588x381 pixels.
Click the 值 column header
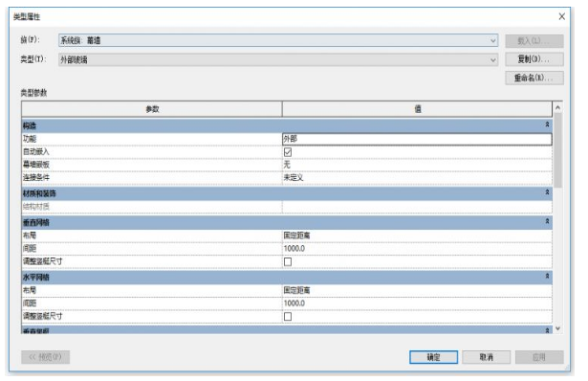coord(417,109)
